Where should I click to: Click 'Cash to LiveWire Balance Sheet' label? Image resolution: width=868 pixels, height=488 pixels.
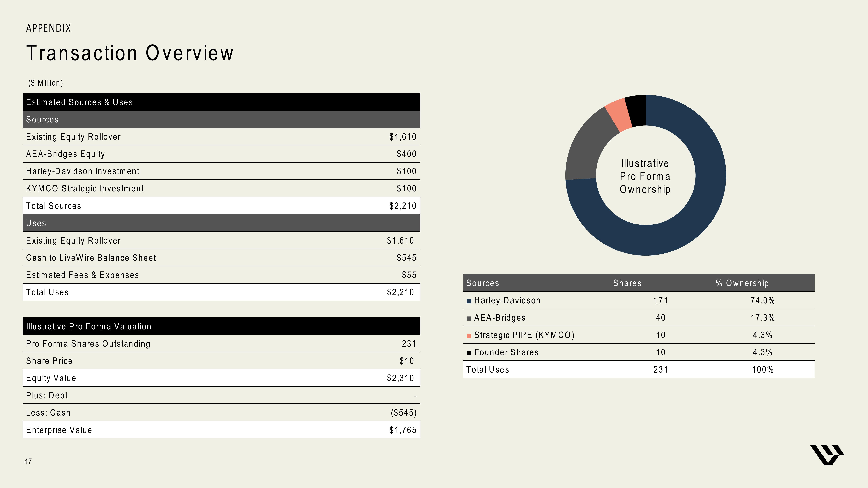click(x=91, y=258)
